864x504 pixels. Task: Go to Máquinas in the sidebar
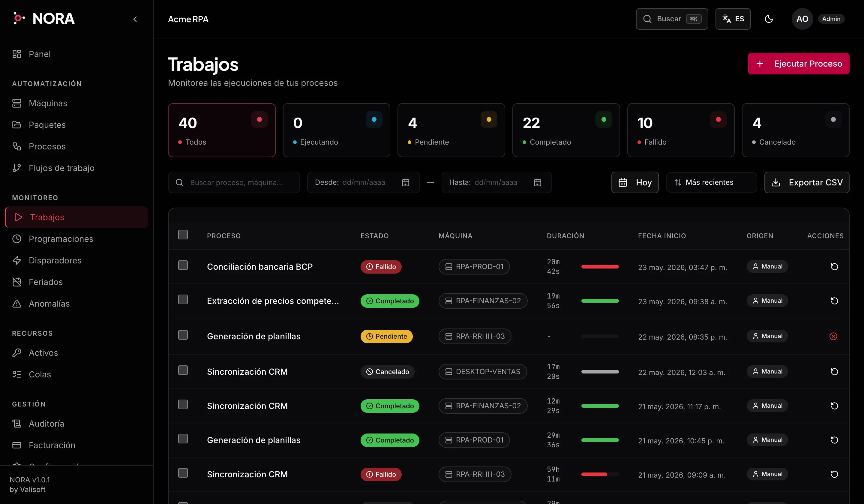click(76, 103)
